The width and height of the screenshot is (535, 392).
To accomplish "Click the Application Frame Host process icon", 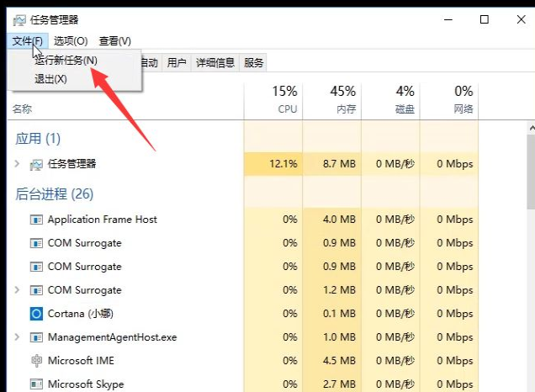I will click(36, 220).
